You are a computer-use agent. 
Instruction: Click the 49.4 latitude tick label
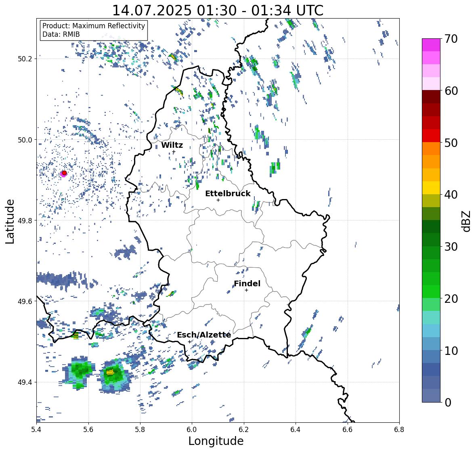[25, 382]
